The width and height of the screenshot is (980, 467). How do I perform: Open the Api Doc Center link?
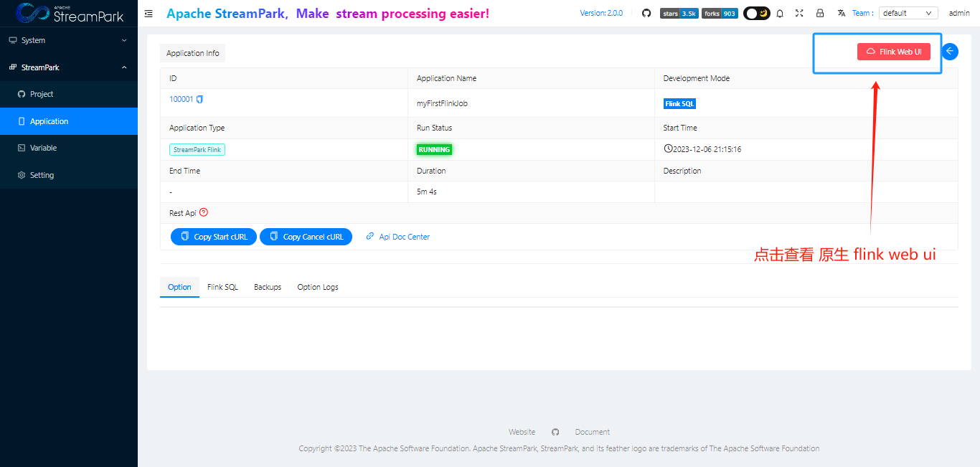397,236
